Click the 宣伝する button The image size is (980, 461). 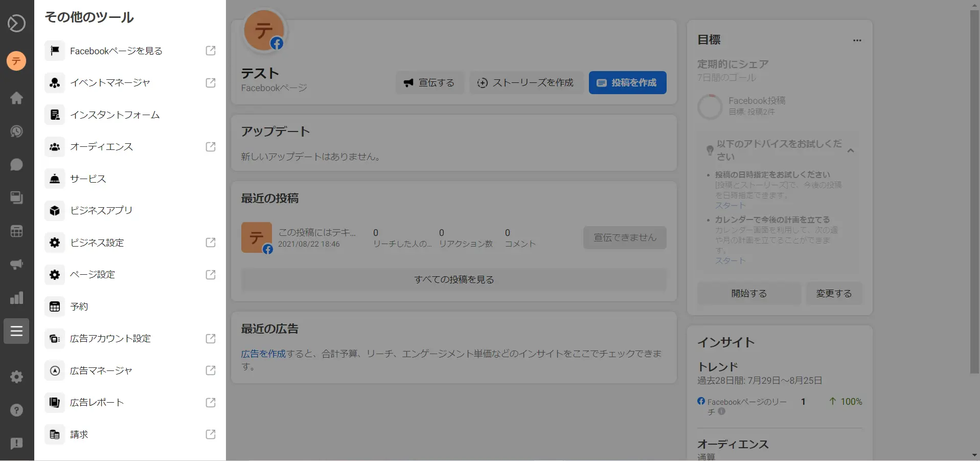pos(429,82)
